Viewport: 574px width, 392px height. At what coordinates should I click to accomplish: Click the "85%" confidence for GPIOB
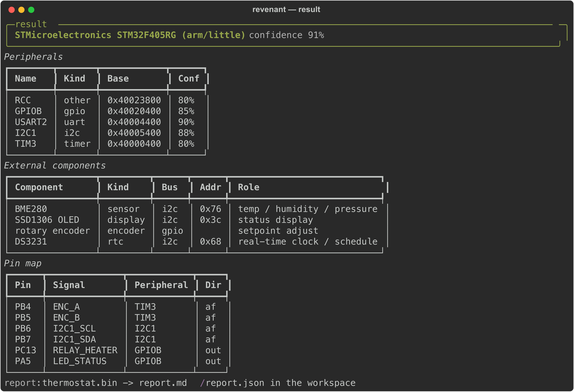click(x=186, y=111)
